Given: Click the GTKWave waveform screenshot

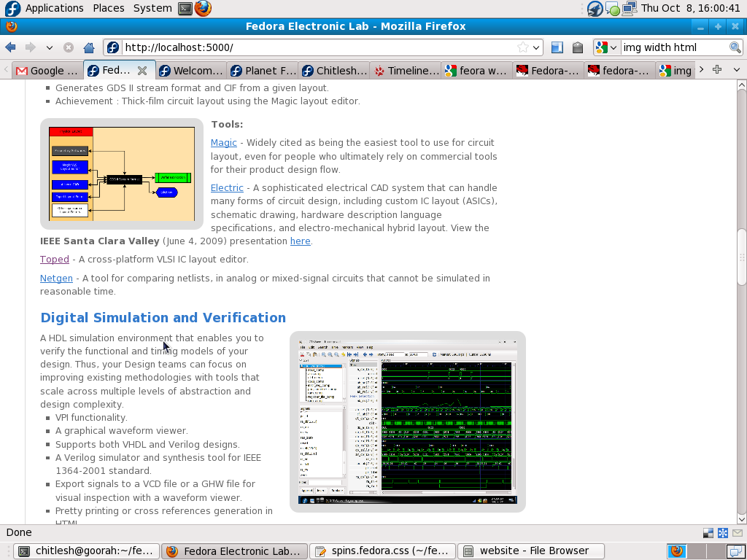Looking at the screenshot, I should coord(407,421).
